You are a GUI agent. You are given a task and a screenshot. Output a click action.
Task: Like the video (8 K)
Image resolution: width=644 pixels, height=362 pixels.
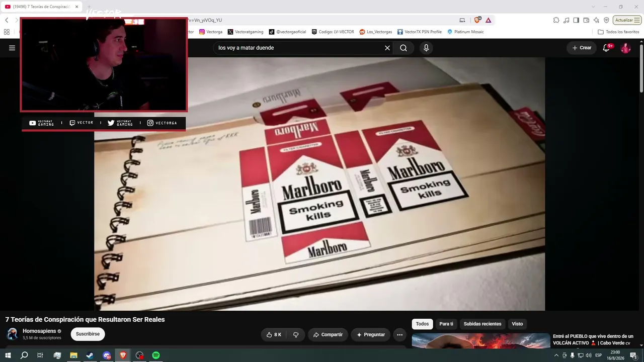pos(274,335)
